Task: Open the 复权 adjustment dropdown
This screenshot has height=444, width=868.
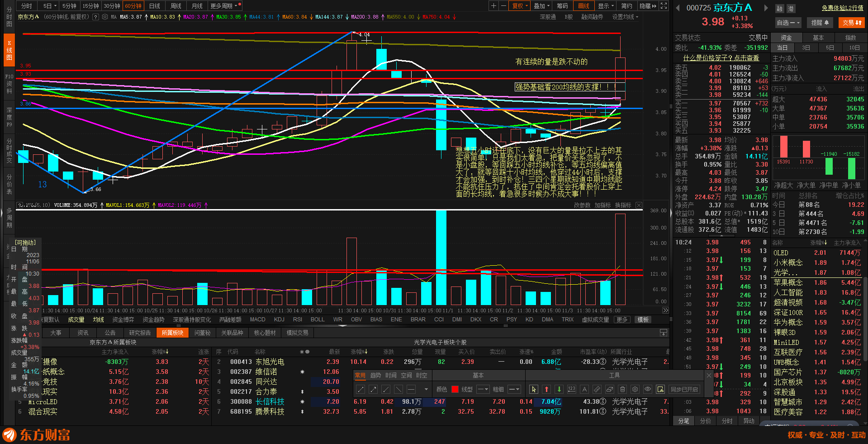Action: pos(520,6)
